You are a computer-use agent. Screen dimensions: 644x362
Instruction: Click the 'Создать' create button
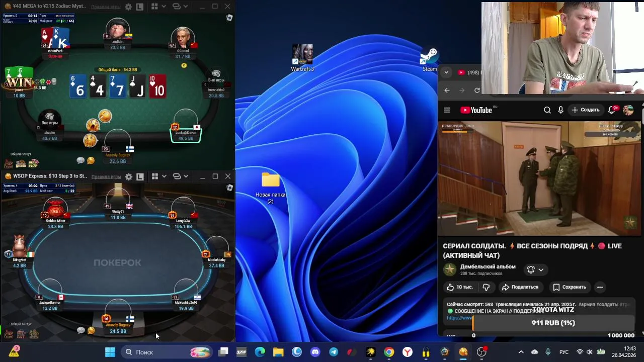tap(586, 110)
